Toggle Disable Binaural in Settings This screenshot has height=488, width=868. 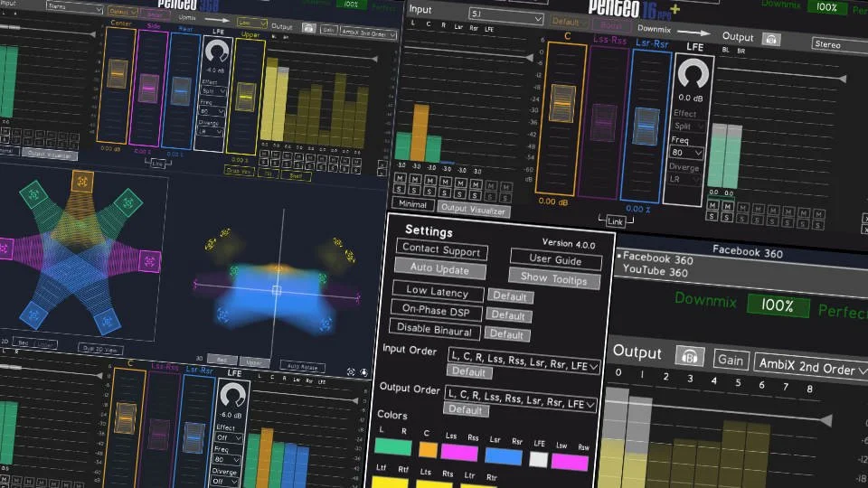click(435, 329)
